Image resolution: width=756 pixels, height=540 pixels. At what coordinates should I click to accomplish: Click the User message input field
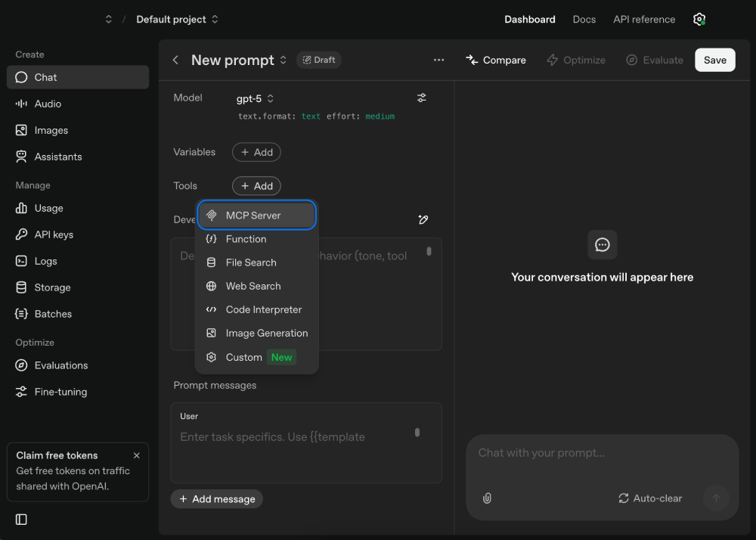pos(306,442)
